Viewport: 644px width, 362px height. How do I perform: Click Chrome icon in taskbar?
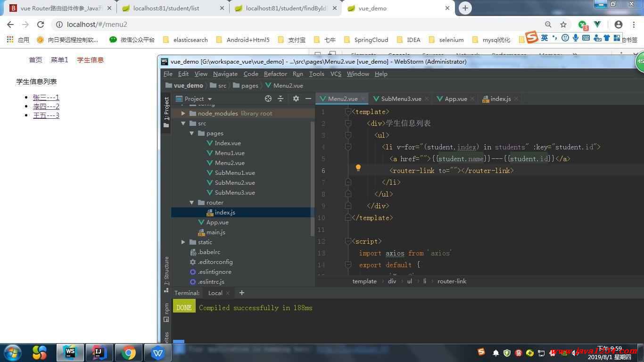click(128, 353)
